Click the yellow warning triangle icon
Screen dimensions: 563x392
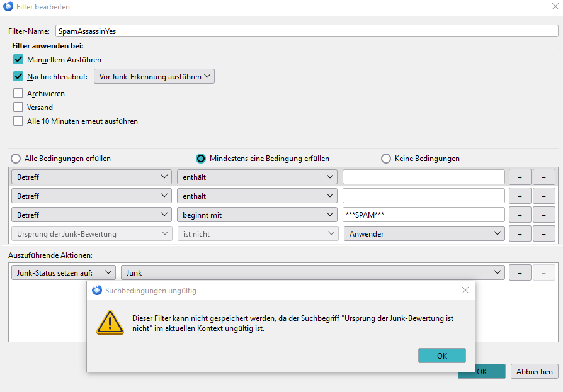(x=110, y=322)
